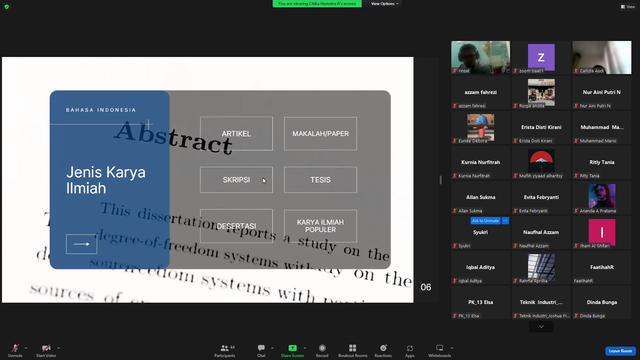Open the Apps panel

pos(410,350)
